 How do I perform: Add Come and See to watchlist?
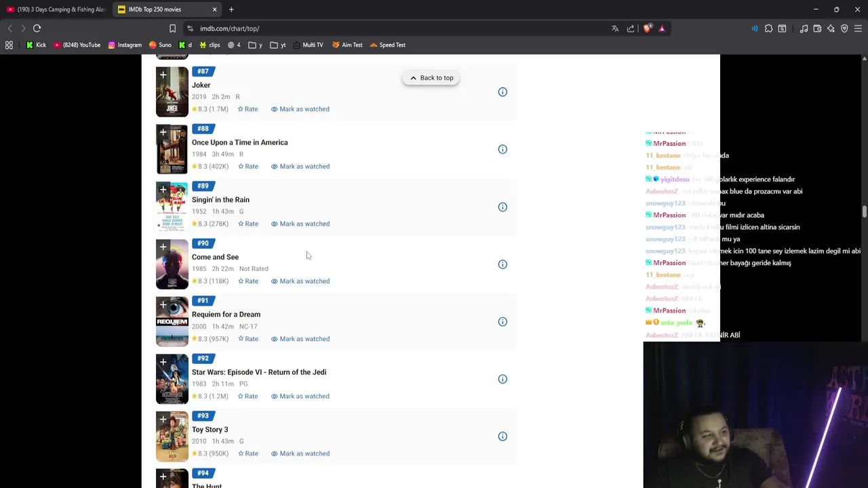tap(163, 247)
